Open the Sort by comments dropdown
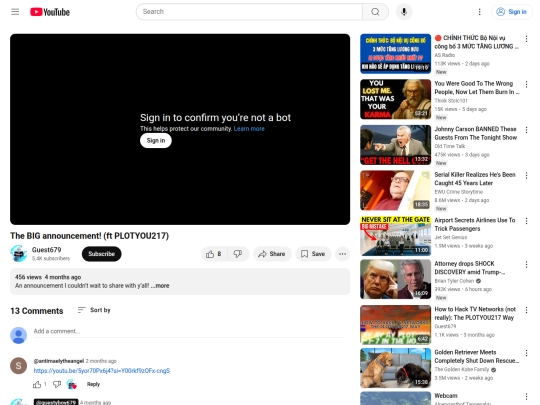The width and height of the screenshot is (540, 405). (x=94, y=310)
